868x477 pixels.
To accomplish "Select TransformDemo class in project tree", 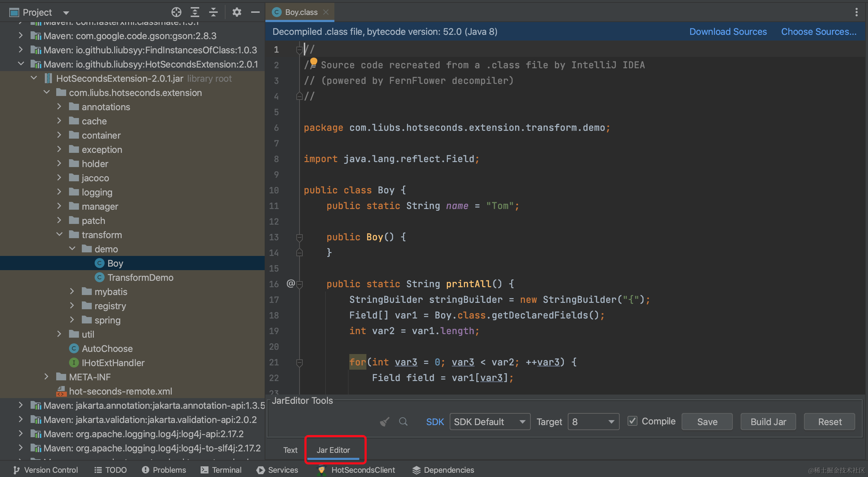I will 140,277.
